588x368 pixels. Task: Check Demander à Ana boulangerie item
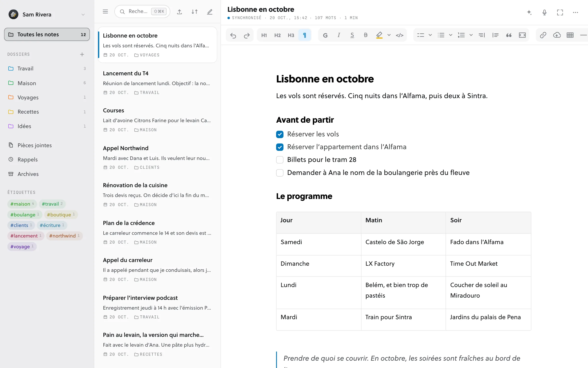(x=280, y=173)
